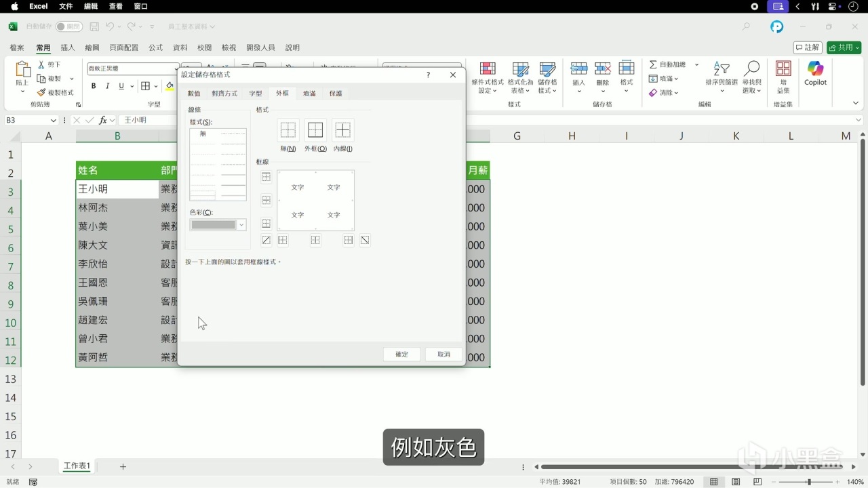Click the 貼上 paste icon

point(22,70)
